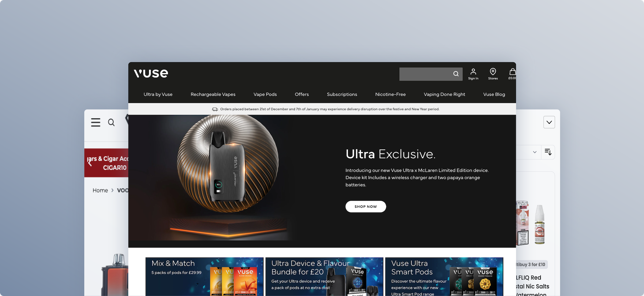Viewport: 644px width, 296px height.
Task: Click search icon in left background window
Action: pyautogui.click(x=111, y=122)
